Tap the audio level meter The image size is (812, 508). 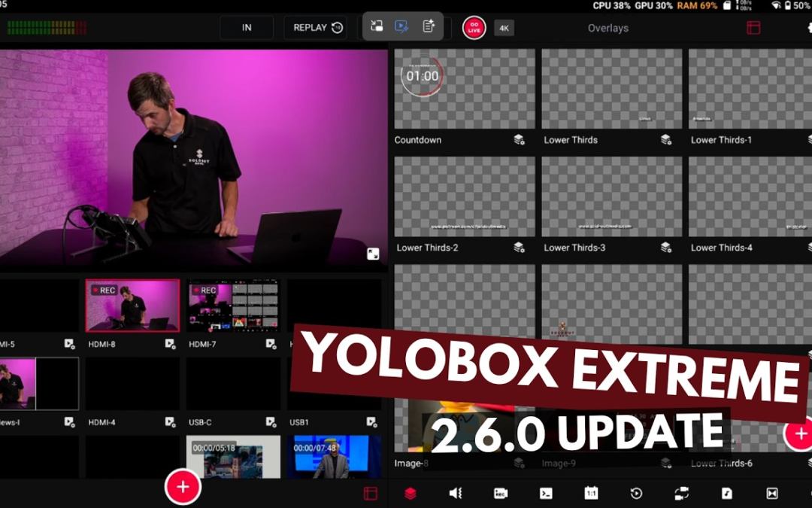[47, 28]
